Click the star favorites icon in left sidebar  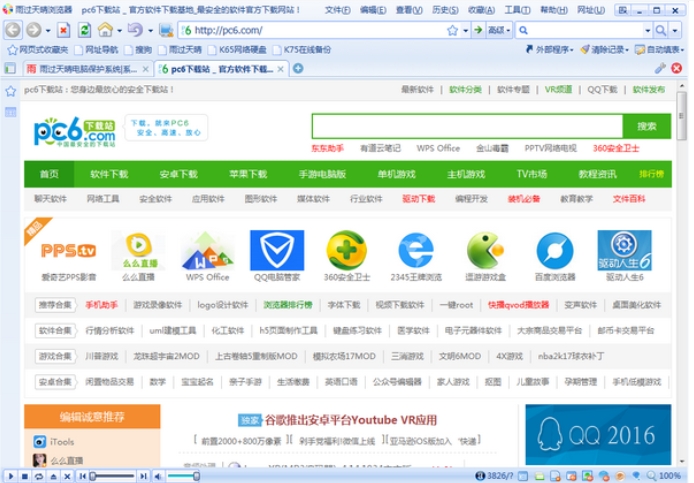pos(11,91)
